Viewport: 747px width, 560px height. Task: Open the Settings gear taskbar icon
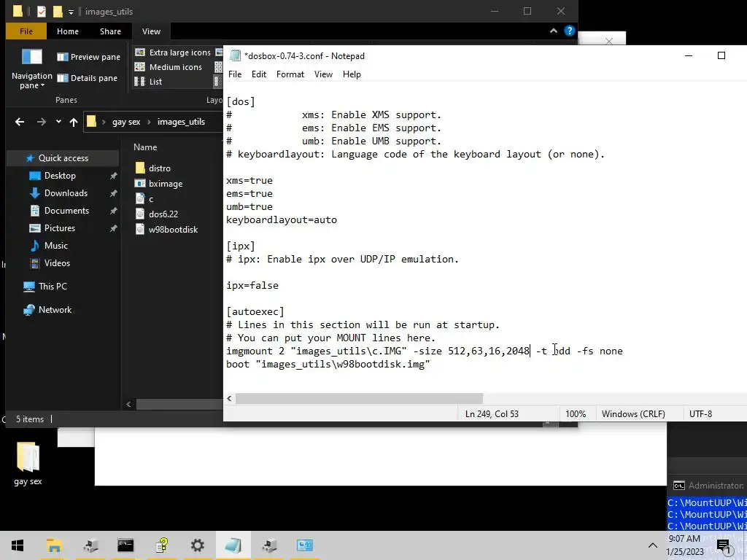(197, 545)
